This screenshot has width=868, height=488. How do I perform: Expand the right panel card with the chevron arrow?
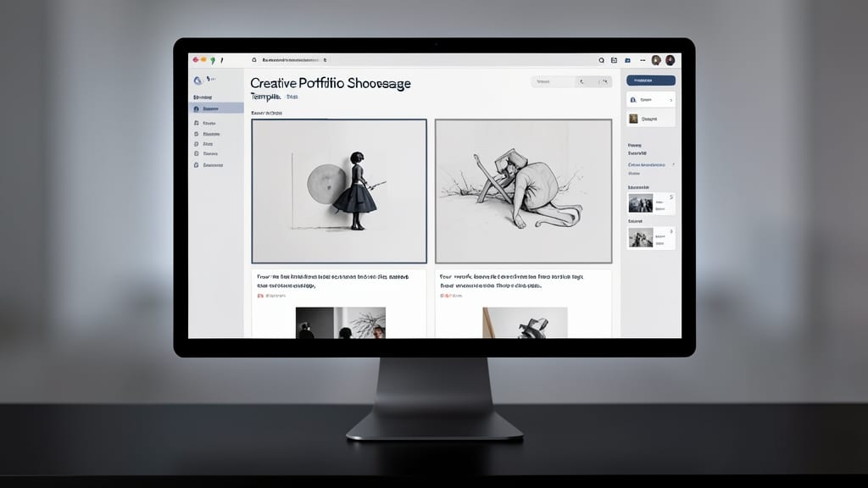(x=650, y=100)
